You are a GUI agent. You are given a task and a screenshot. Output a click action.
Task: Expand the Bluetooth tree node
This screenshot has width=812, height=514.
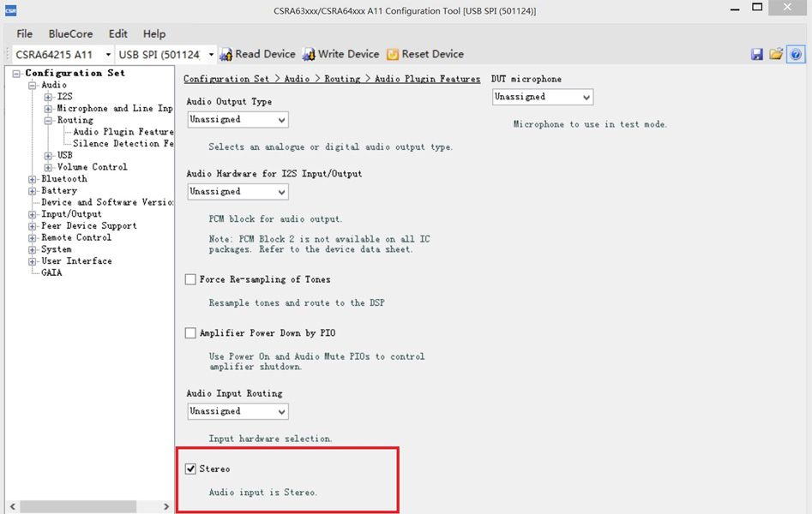pos(33,179)
